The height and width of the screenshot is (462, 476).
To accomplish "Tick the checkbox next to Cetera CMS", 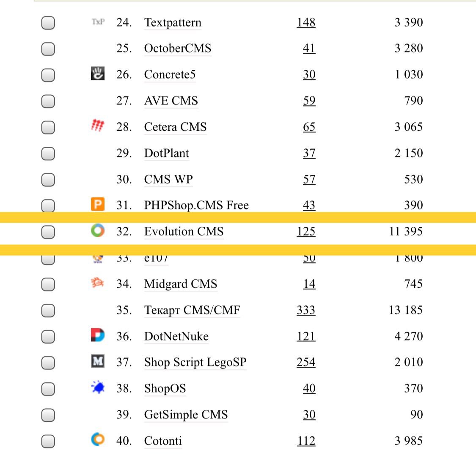I will pyautogui.click(x=48, y=127).
